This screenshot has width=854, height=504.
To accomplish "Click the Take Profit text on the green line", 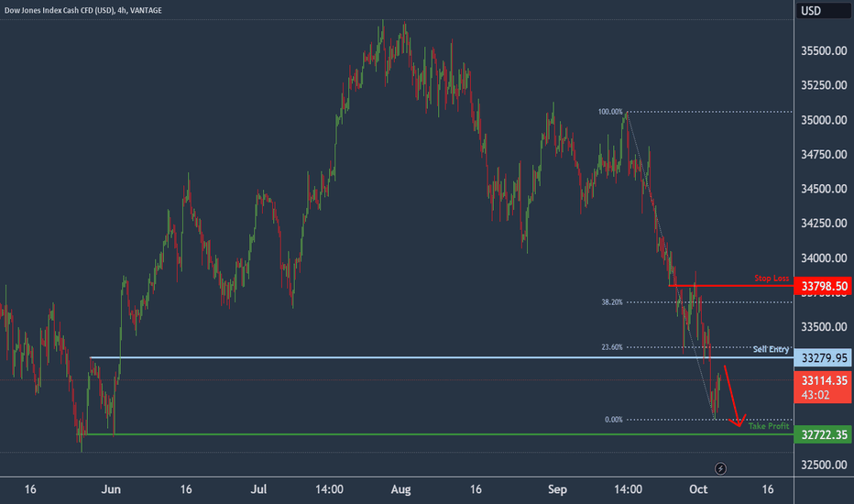I will (769, 426).
